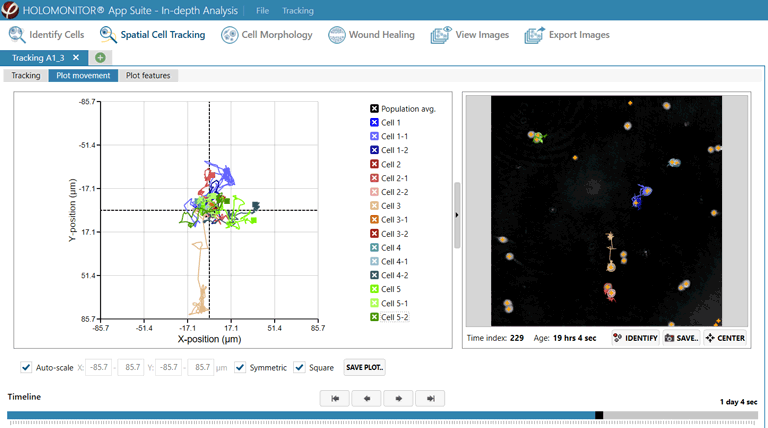Jump to last frame of timeline
The height and width of the screenshot is (428, 768).
(x=430, y=399)
